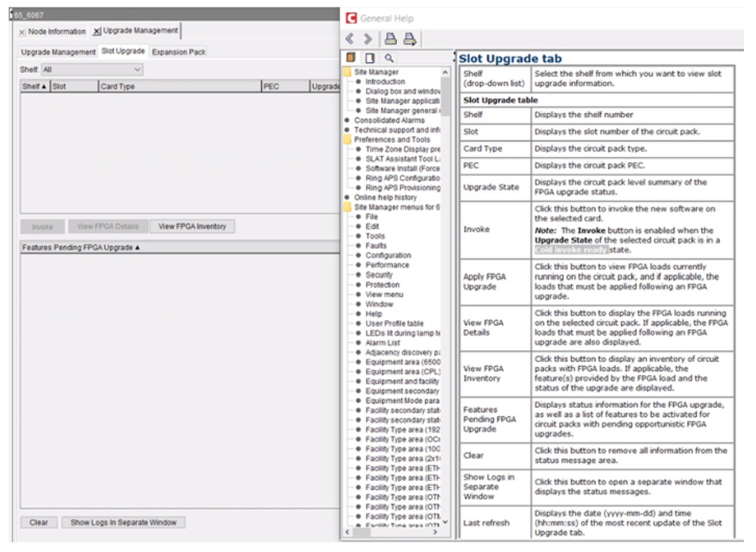Open the Consolidated Alarms help topic
Image resolution: width=756 pixels, height=552 pixels.
coord(389,120)
